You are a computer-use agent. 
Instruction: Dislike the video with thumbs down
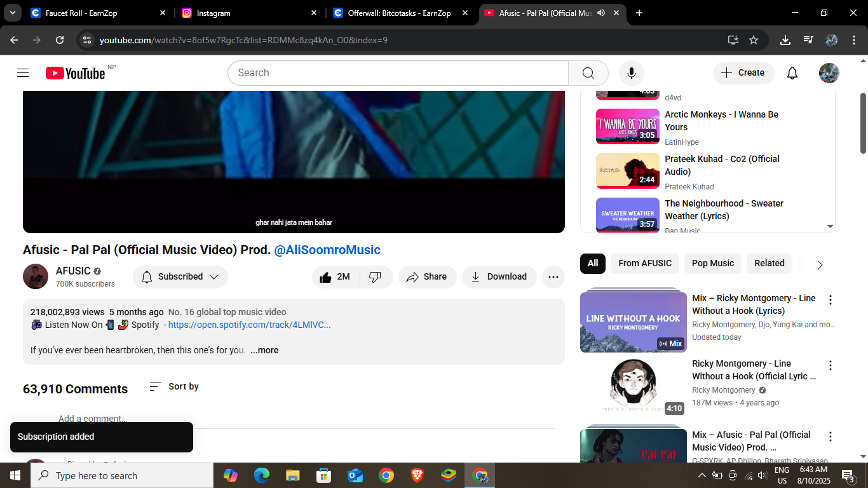click(x=376, y=277)
